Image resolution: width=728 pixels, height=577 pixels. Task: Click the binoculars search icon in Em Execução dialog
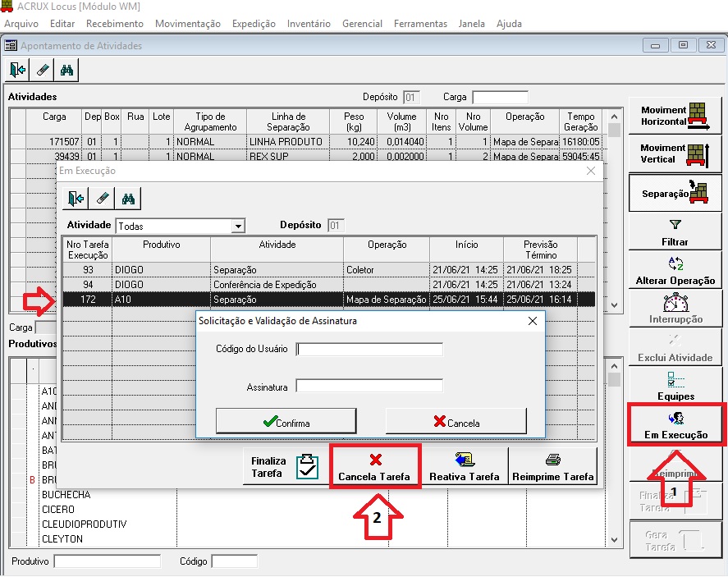point(128,198)
